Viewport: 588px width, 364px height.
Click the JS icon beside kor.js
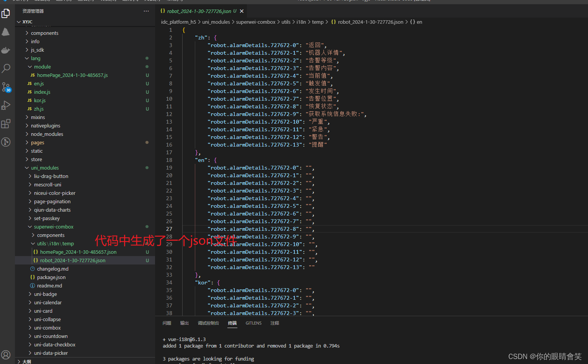[x=29, y=100]
